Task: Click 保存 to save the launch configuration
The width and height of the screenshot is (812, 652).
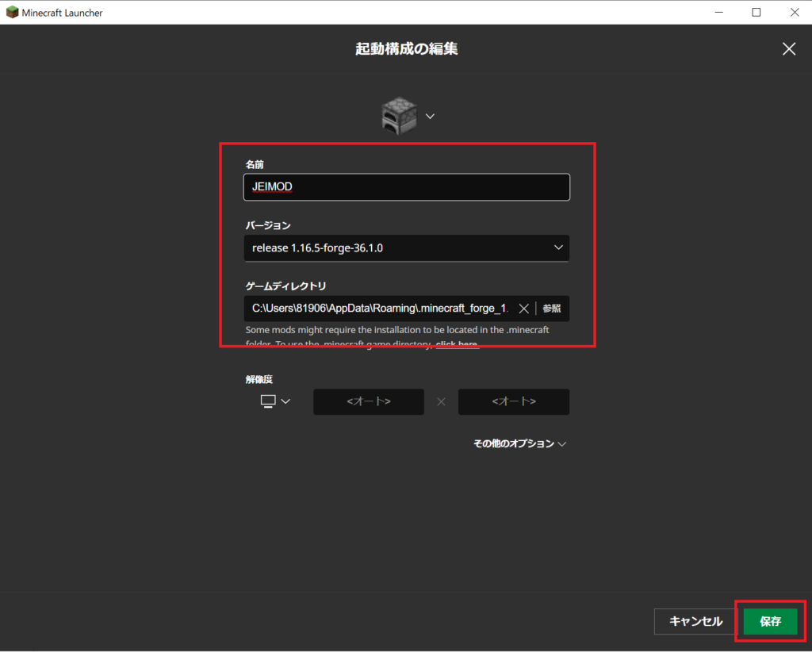Action: pyautogui.click(x=769, y=622)
